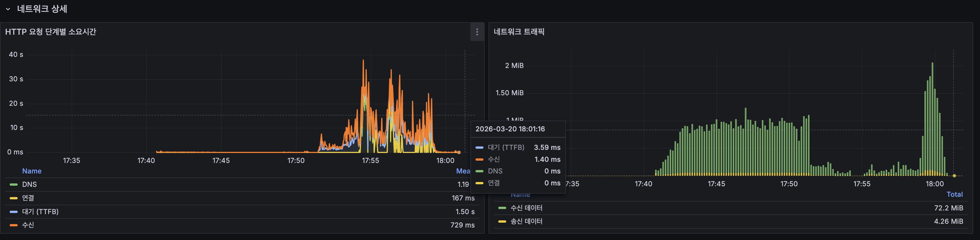Open the HTTP 요청 단계별 소요시간 panel title menu
980x240 pixels.
[x=51, y=32]
